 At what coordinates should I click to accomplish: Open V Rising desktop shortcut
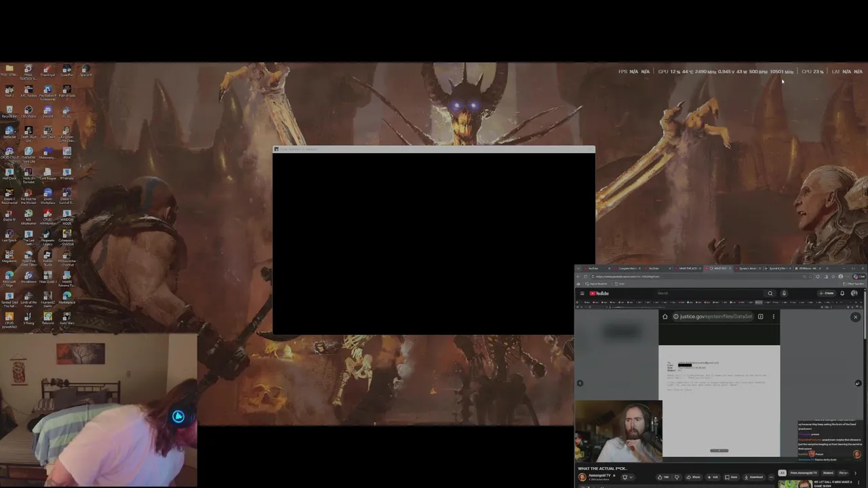[28, 317]
